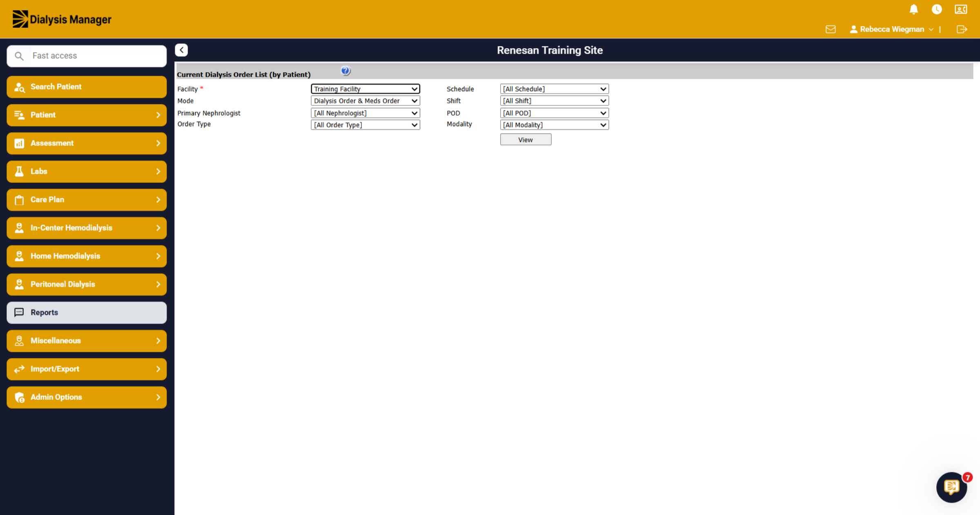980x515 pixels.
Task: Click the Current Dialysis Order List heading
Action: click(x=244, y=75)
